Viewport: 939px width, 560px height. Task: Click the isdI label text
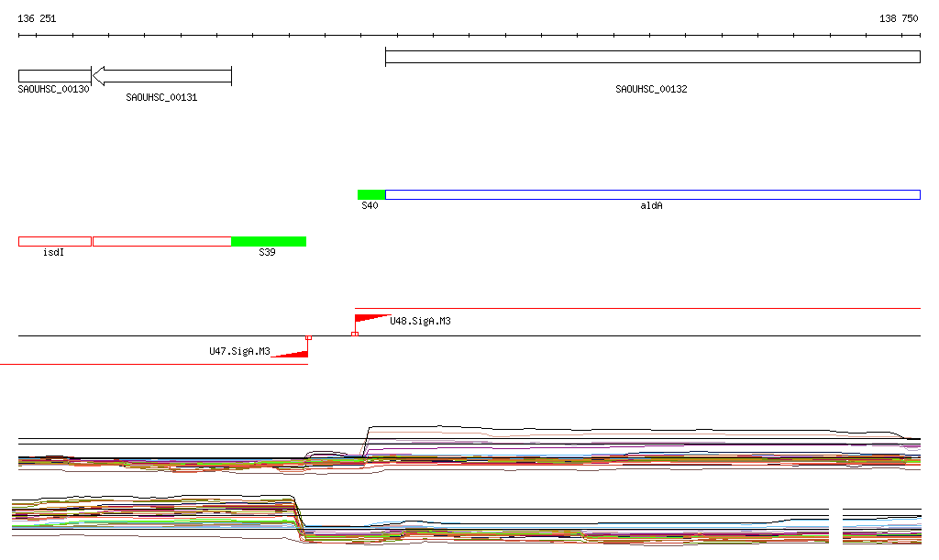pos(53,252)
